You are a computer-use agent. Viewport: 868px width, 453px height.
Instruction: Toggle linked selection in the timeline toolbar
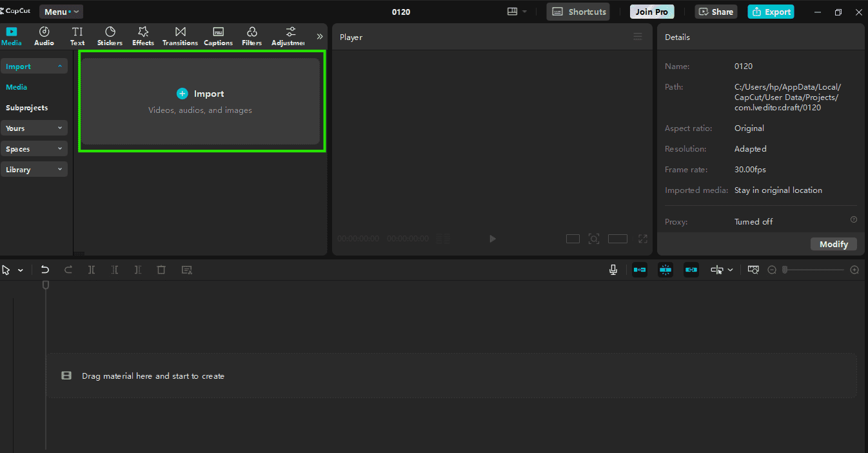click(x=691, y=269)
